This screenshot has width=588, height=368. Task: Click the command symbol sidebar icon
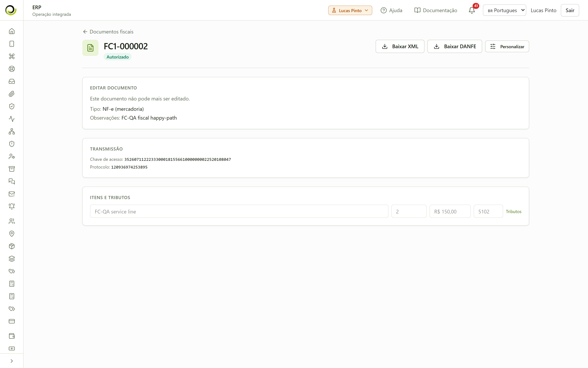(12, 56)
